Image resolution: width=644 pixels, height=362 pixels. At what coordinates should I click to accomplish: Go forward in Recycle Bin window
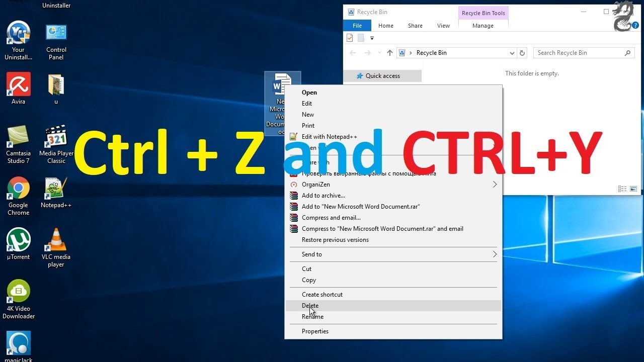click(x=368, y=53)
